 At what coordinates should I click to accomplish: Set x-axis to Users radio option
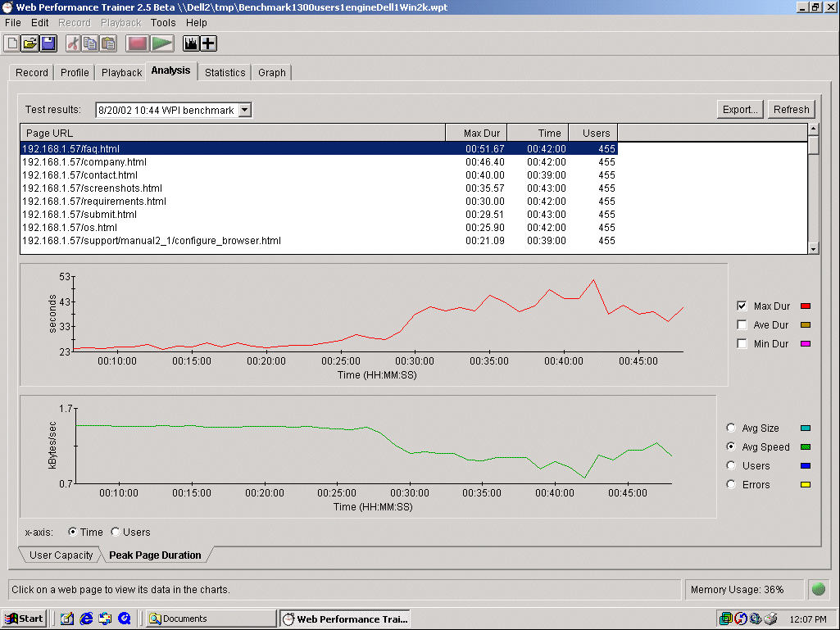click(x=116, y=533)
